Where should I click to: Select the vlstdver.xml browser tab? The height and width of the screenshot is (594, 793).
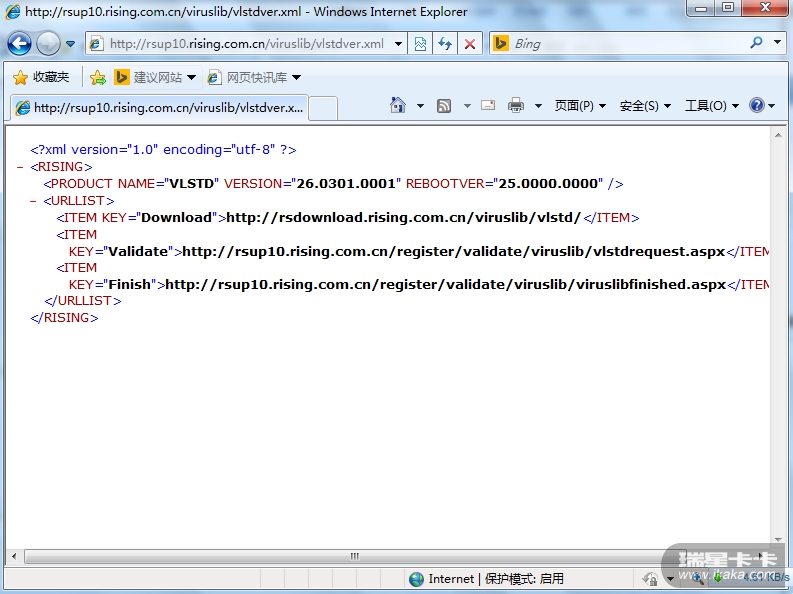coord(159,108)
